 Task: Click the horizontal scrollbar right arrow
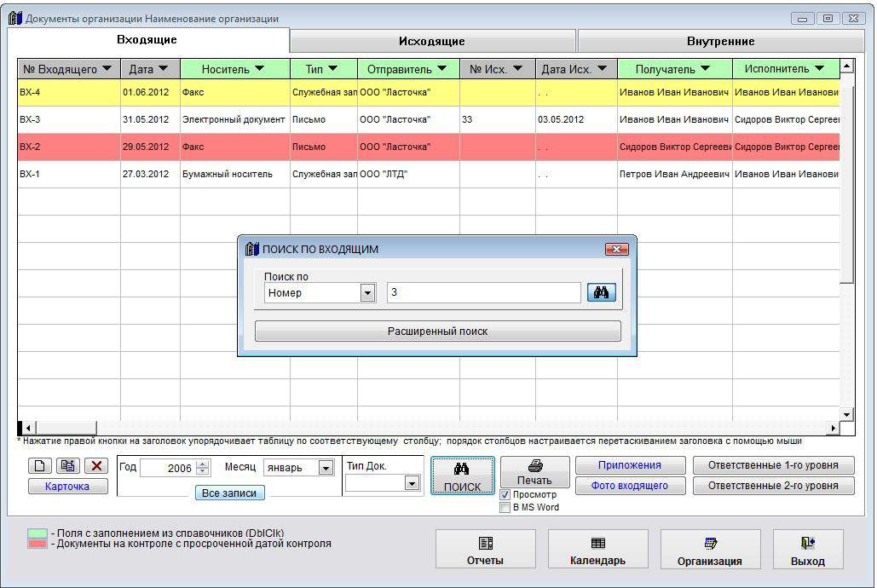tap(834, 428)
